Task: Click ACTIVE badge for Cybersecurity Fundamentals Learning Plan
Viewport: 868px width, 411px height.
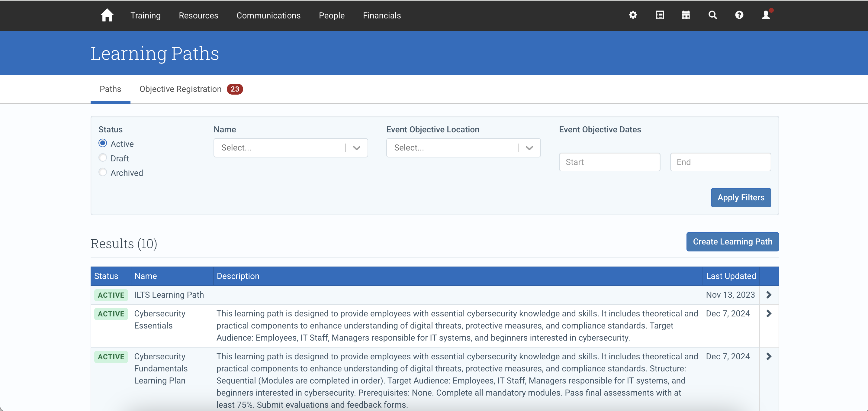Action: (111, 357)
